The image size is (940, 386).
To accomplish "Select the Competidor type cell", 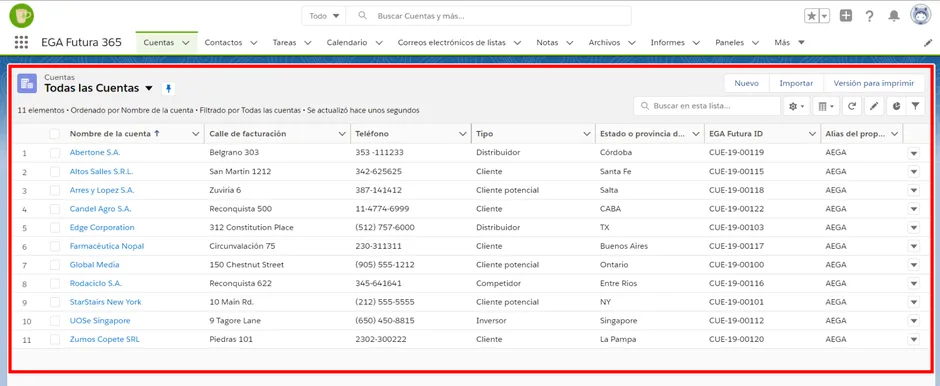I will coord(498,284).
